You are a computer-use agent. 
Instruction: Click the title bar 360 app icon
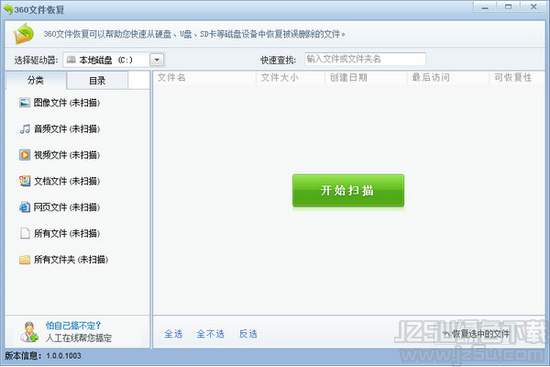tap(8, 9)
